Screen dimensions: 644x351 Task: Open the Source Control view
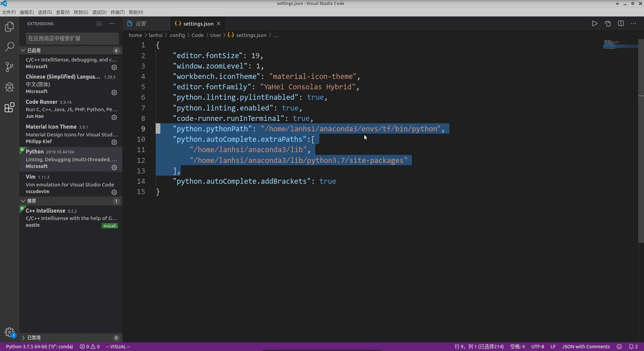click(9, 67)
